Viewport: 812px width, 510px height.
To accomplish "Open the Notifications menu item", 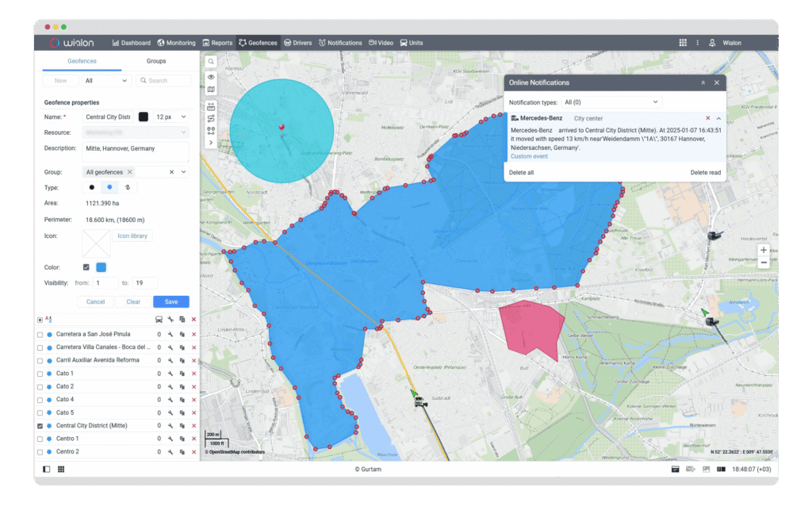I will click(x=340, y=43).
